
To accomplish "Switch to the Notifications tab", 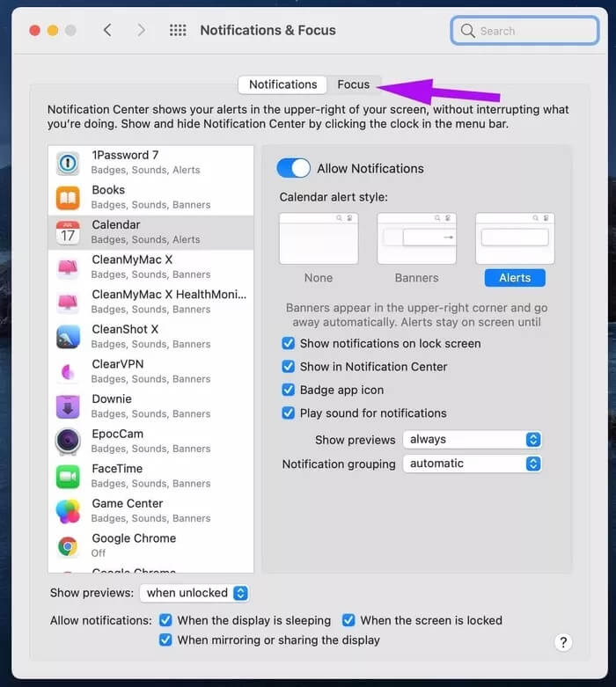I will point(282,84).
